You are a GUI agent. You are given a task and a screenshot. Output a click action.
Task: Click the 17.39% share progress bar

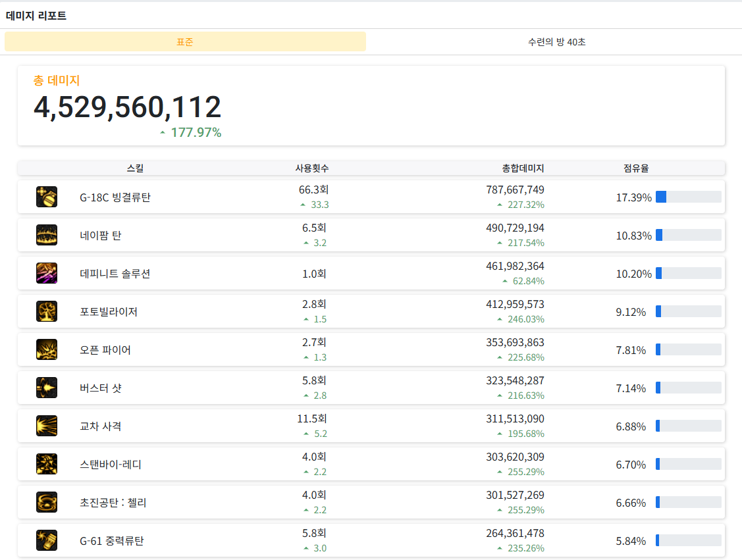[x=688, y=197]
